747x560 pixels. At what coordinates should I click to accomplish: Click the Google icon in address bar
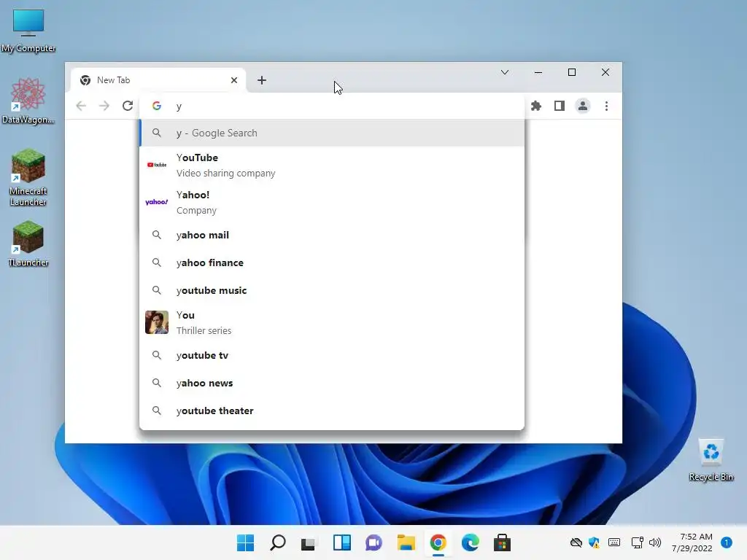coord(157,106)
